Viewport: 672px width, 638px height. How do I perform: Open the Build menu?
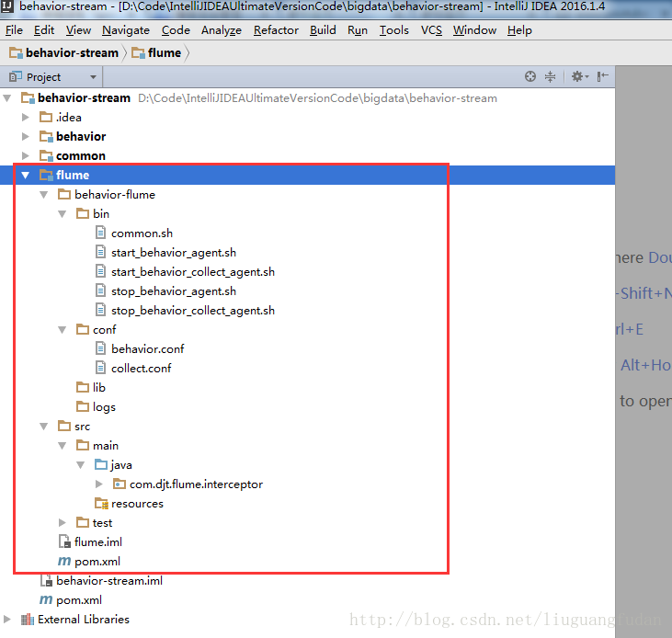point(323,30)
